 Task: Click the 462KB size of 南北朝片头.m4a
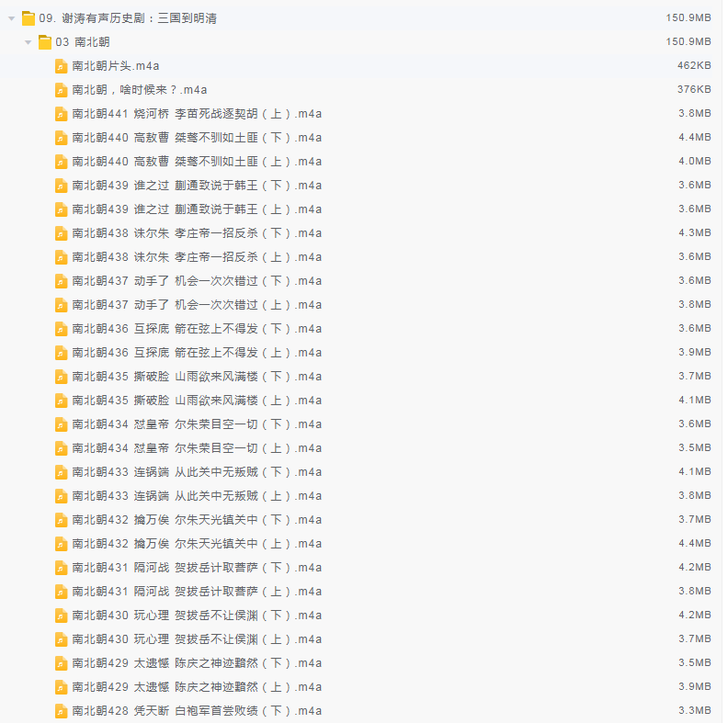coord(694,65)
